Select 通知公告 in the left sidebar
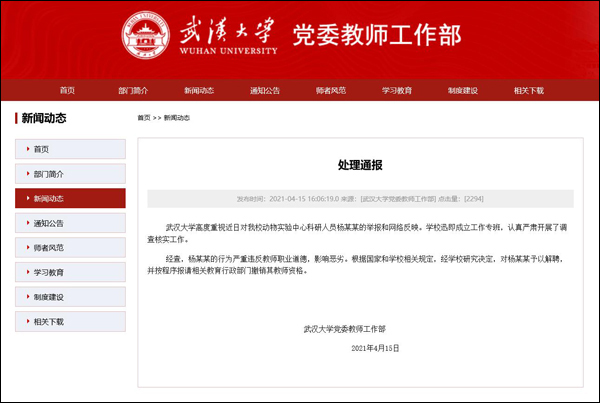Screen dimensions: 600x403 (x=70, y=223)
